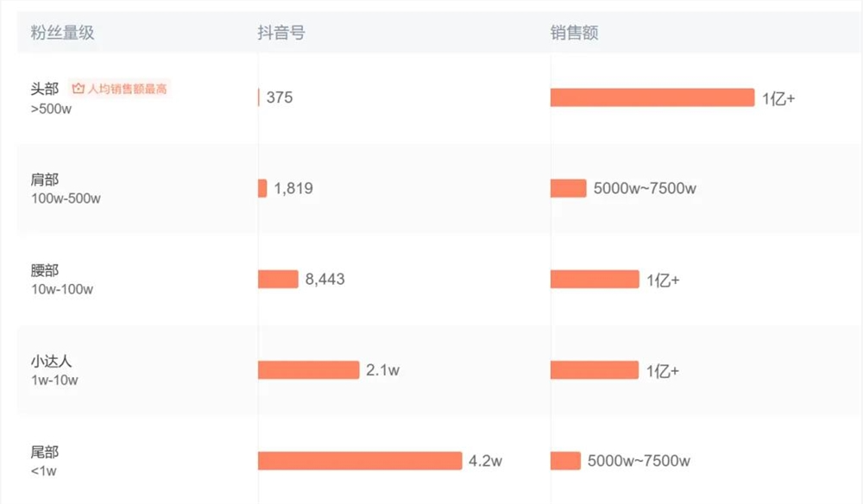Click the 375 account count value
The height and width of the screenshot is (504, 863).
[280, 98]
